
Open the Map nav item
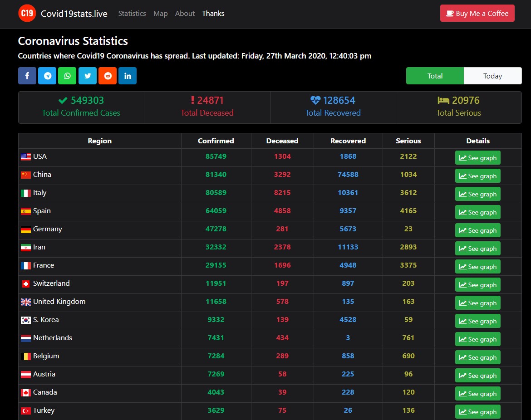[x=161, y=14]
